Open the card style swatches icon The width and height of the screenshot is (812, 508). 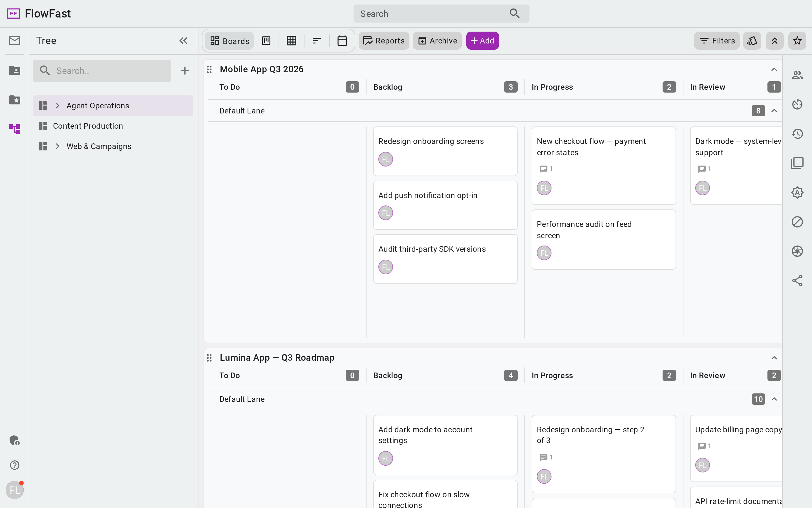pyautogui.click(x=752, y=41)
